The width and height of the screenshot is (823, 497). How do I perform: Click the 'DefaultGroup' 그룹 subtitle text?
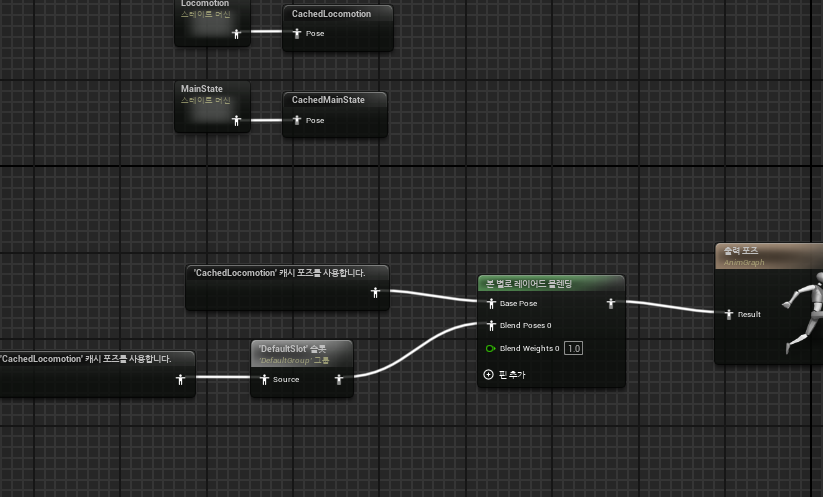coord(294,361)
